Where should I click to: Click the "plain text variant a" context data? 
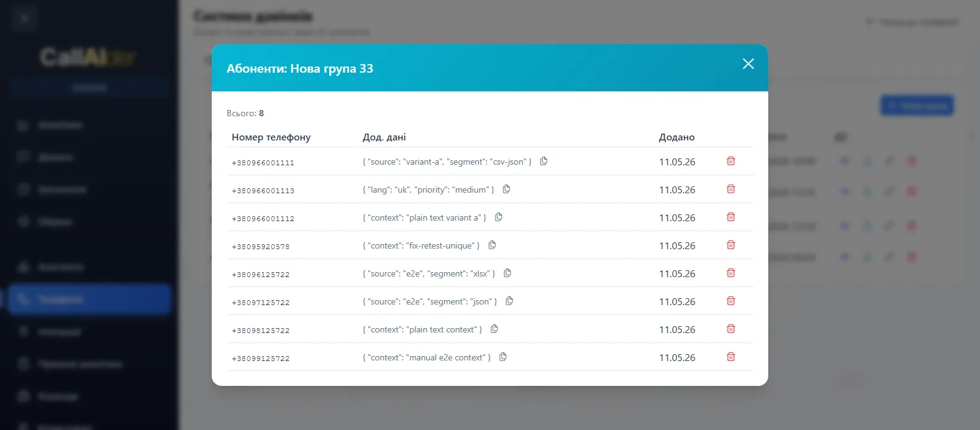click(424, 217)
